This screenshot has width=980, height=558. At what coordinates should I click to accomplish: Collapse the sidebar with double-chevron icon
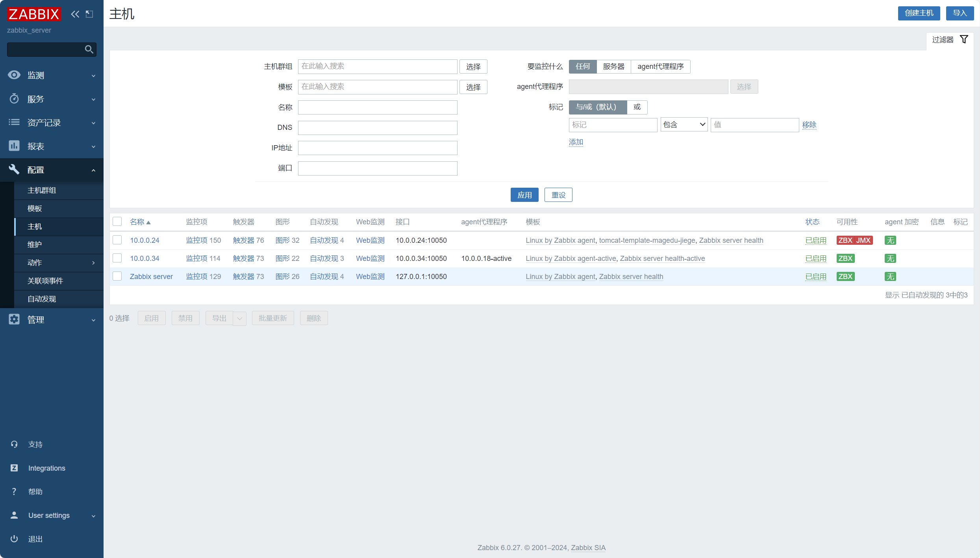(x=75, y=14)
